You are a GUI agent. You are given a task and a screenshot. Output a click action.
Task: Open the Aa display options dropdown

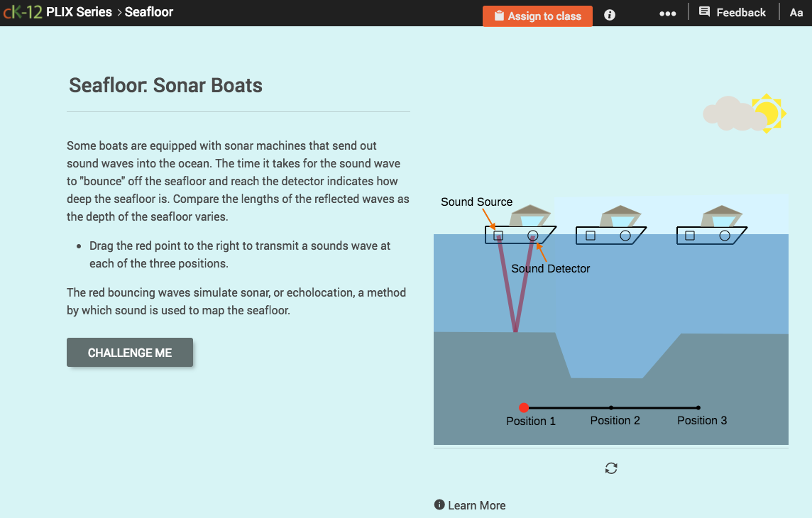click(796, 12)
